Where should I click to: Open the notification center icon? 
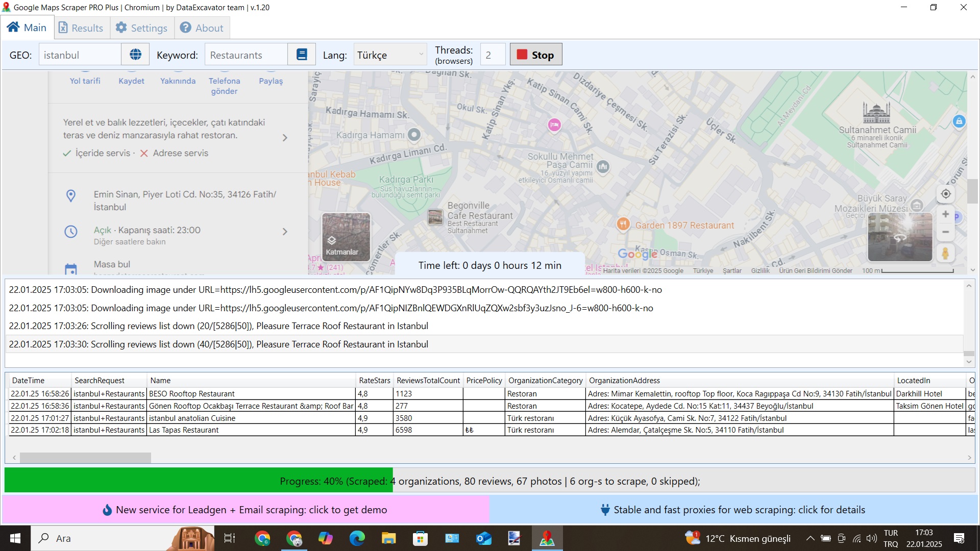(959, 538)
